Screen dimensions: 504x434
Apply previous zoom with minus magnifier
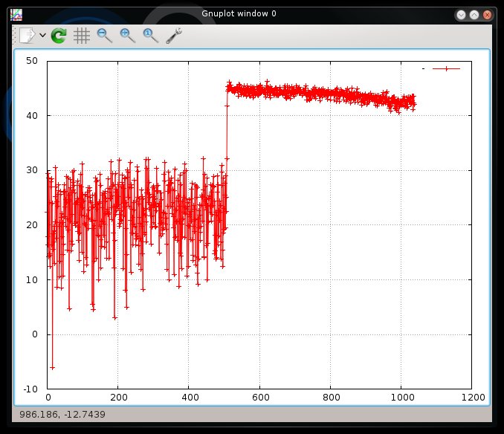pos(104,35)
